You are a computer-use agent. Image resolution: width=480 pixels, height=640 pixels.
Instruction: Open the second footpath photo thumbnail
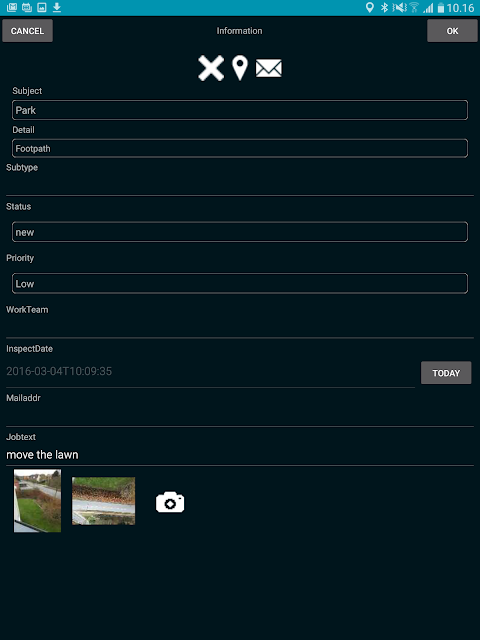pyautogui.click(x=104, y=501)
